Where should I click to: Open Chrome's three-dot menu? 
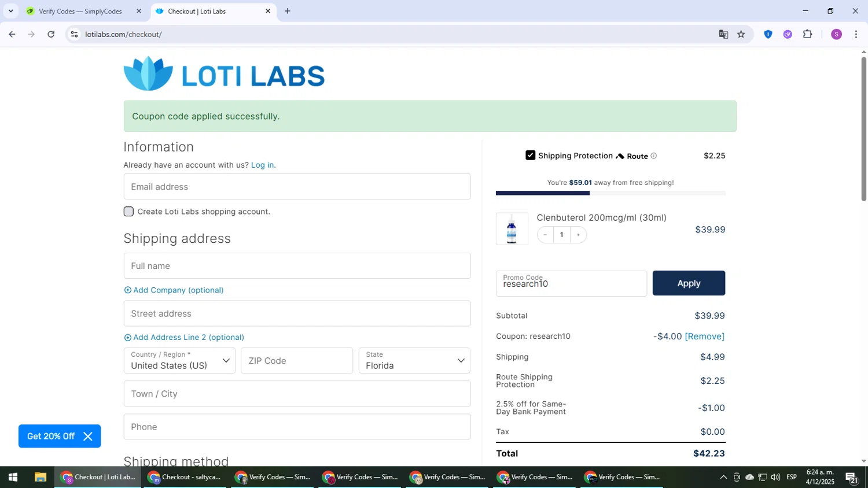(x=856, y=34)
